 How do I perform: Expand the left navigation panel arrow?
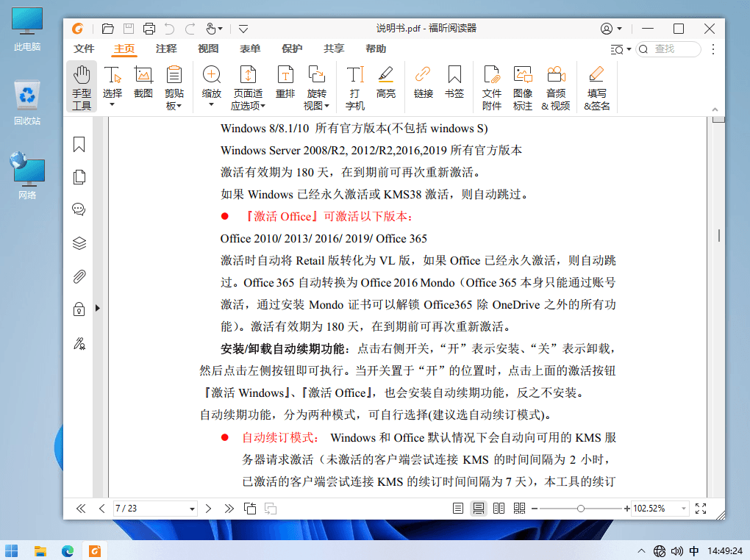(x=98, y=308)
